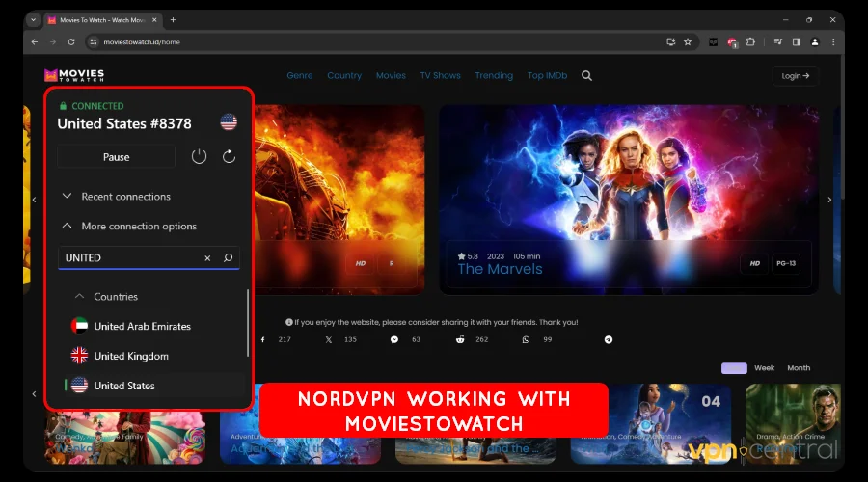Viewport: 868px width, 482px height.
Task: Click the MoviesToWatch logo
Action: (74, 75)
